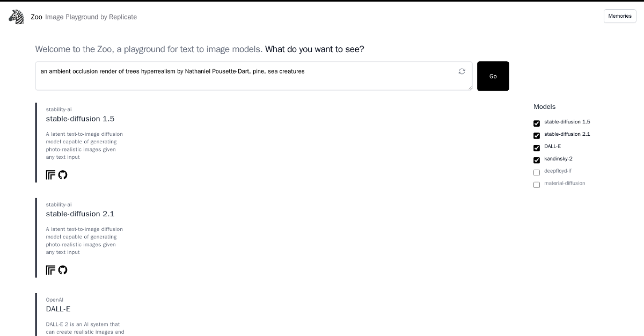Open the stable-diffusion 2.1 model heading
Image resolution: width=644 pixels, height=336 pixels.
coord(80,214)
